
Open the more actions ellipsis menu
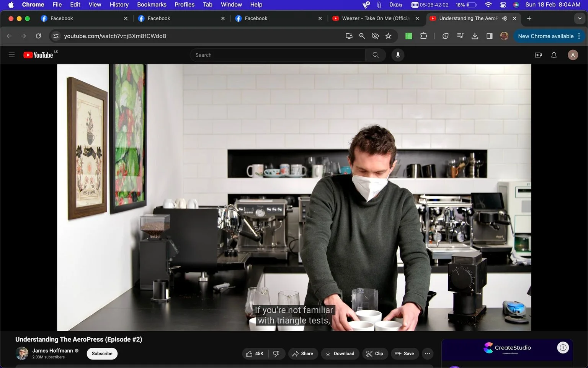[428, 353]
